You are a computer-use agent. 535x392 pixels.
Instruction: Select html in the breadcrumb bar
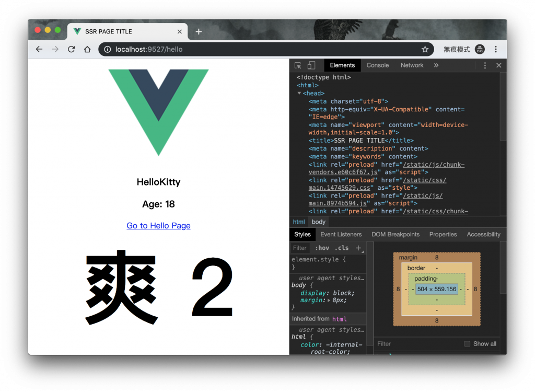click(x=299, y=222)
